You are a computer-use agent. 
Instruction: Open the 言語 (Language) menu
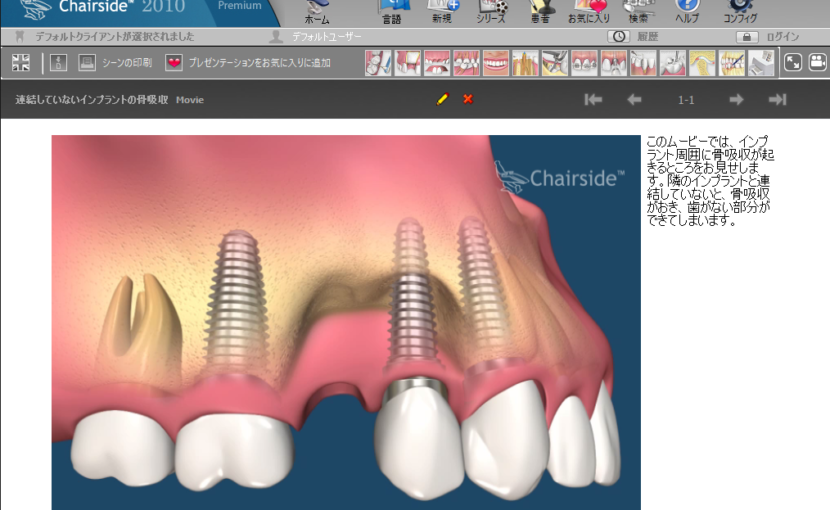coord(394,12)
